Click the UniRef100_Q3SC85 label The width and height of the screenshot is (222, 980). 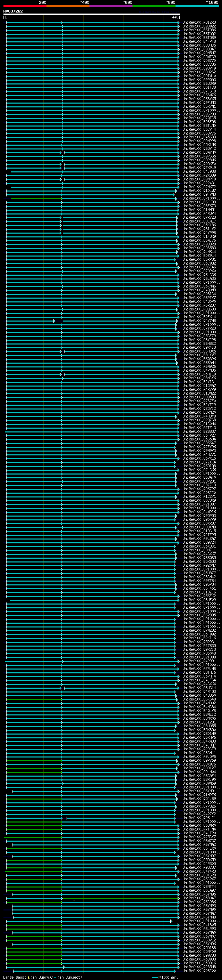tap(199, 64)
